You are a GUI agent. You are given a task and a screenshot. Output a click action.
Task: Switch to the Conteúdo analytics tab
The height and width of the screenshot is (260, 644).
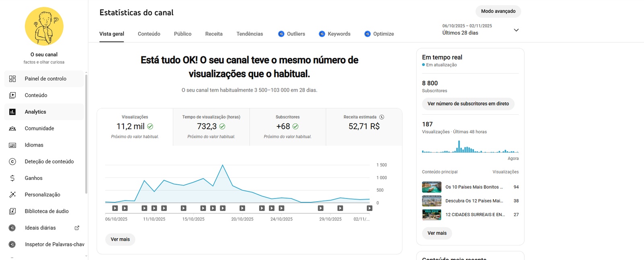pos(149,34)
